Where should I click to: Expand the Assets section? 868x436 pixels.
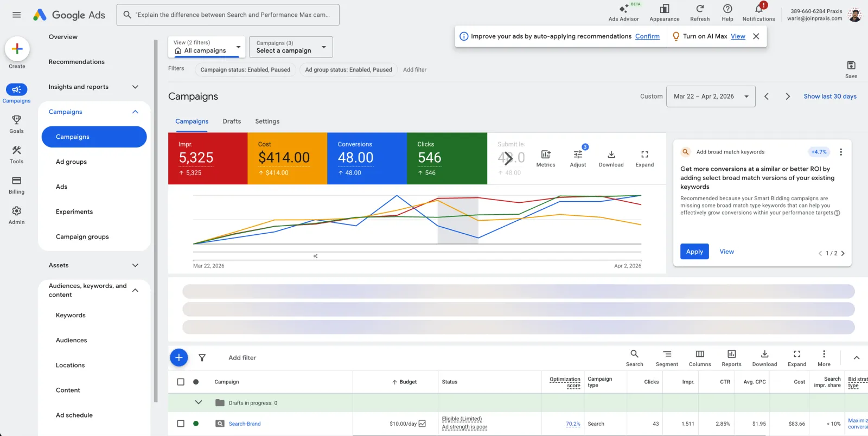135,265
